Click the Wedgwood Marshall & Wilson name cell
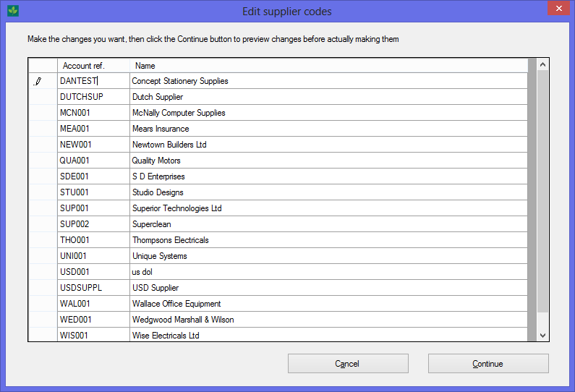Screen dimensions: 575x392 (x=328, y=320)
